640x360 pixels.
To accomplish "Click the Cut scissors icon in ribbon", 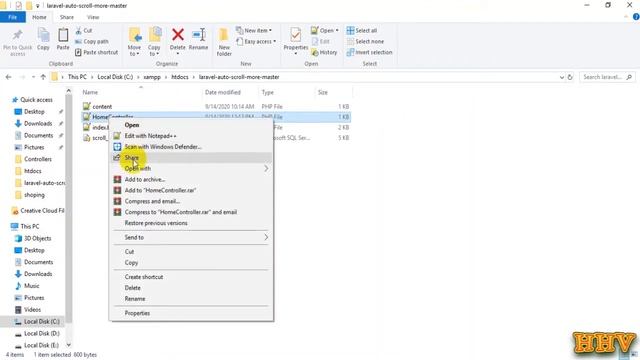I will [78, 31].
